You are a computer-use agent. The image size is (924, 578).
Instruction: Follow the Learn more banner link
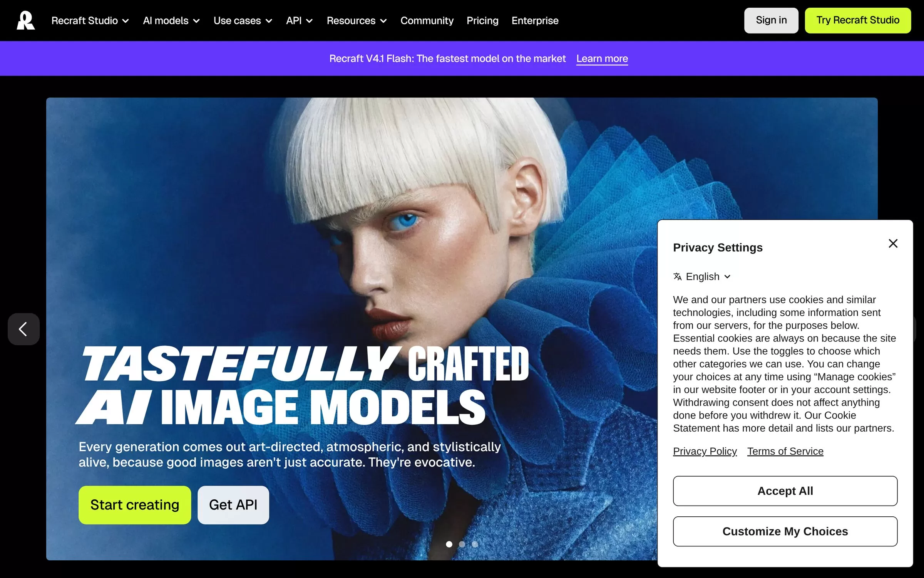tap(602, 59)
